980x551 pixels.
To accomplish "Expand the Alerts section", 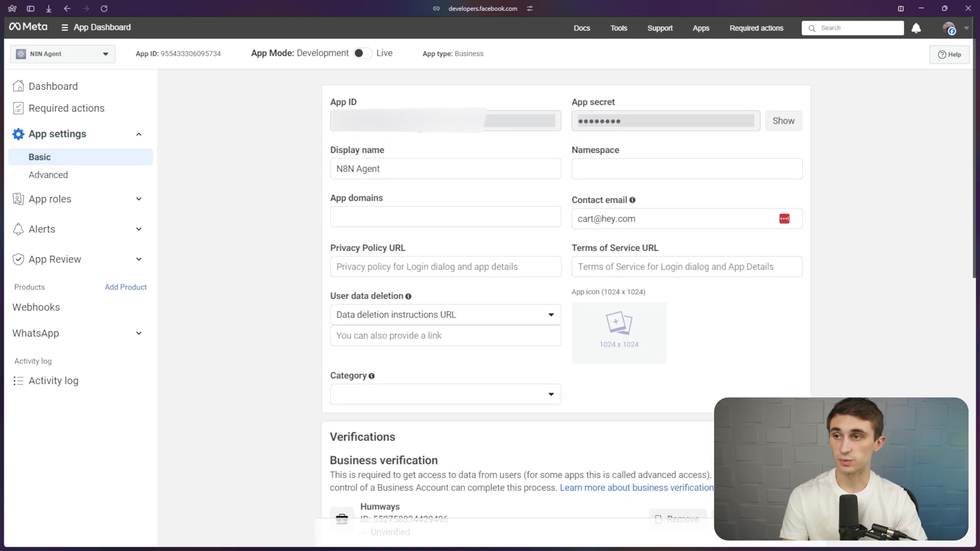I will click(139, 229).
